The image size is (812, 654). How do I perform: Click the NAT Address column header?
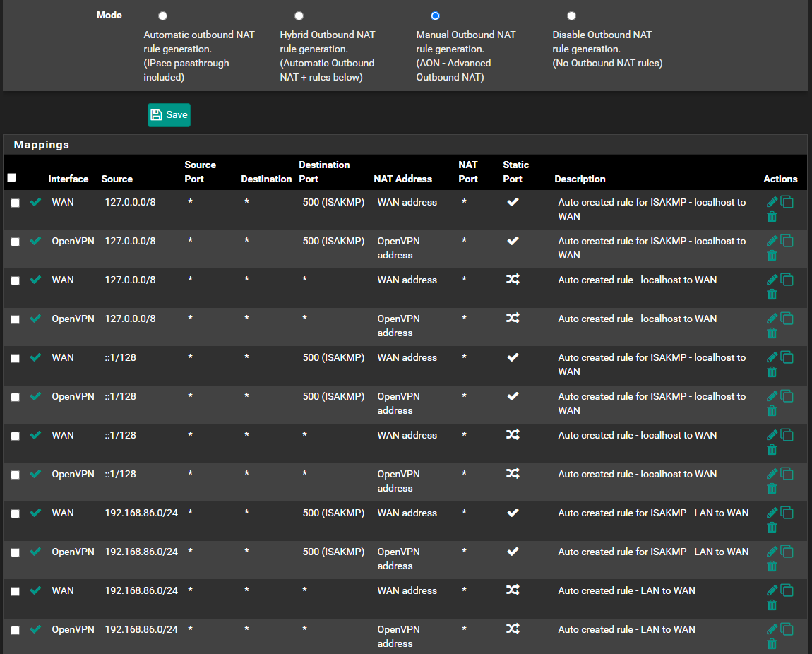pos(403,179)
